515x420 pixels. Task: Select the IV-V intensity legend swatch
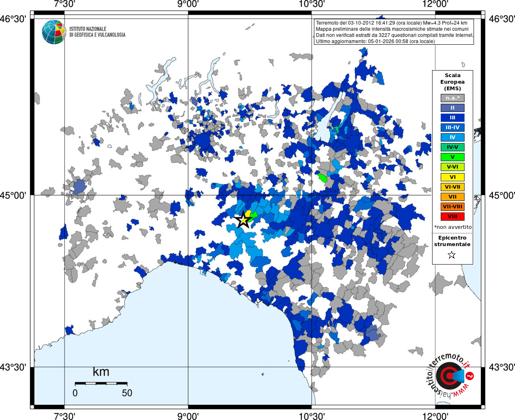453,147
